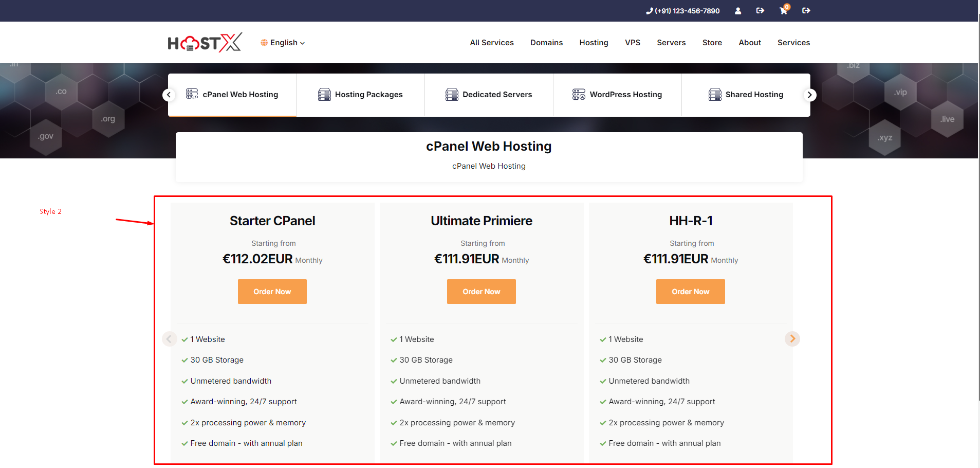Open the user account icon
Image resolution: width=980 pixels, height=468 pixels.
tap(738, 11)
